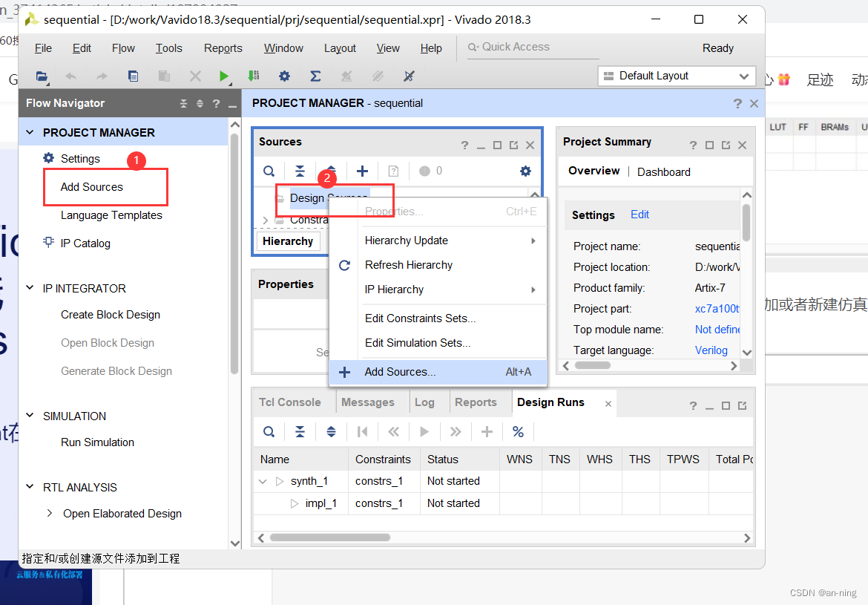
Task: Collapse the synth_1 run row
Action: pyautogui.click(x=263, y=482)
